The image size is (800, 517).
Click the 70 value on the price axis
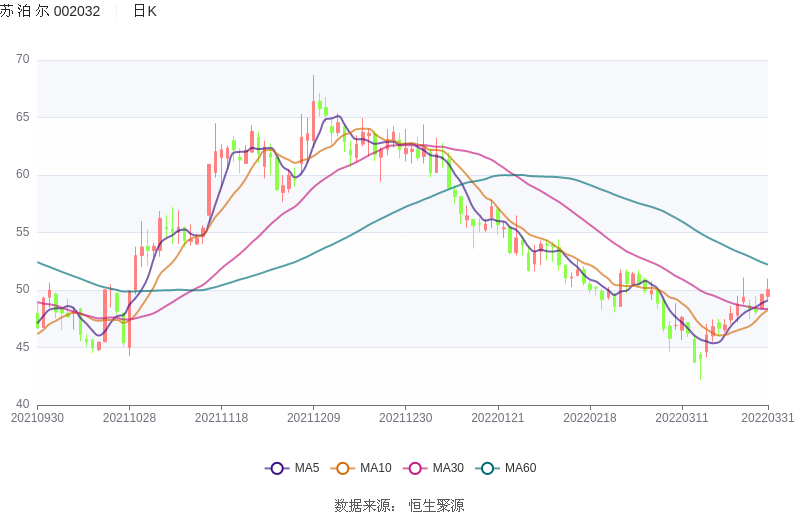point(22,60)
